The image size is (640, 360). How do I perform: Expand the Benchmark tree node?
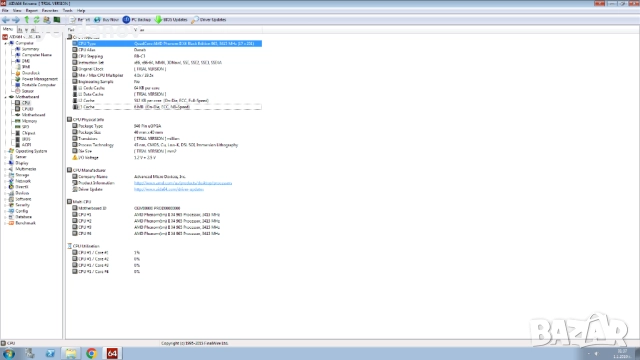[6, 223]
